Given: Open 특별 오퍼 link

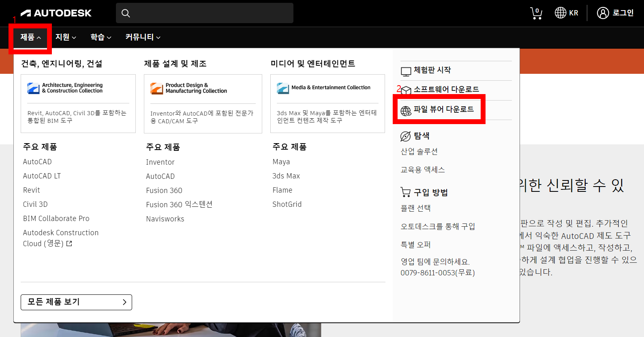Looking at the screenshot, I should pyautogui.click(x=415, y=245).
